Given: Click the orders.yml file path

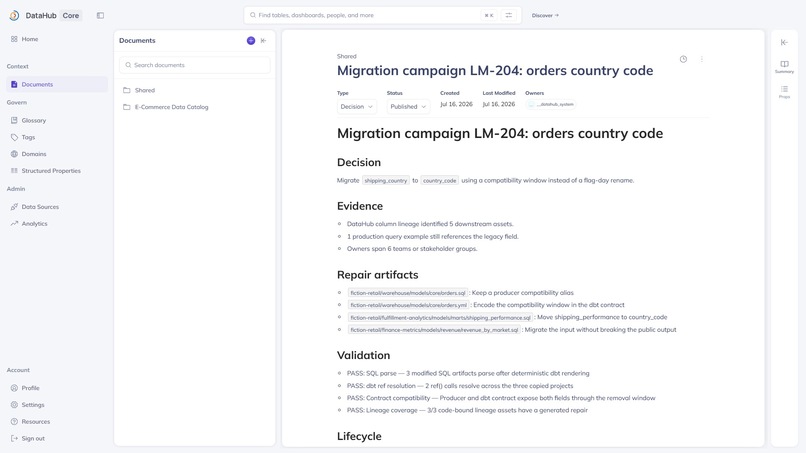Looking at the screenshot, I should tap(409, 305).
